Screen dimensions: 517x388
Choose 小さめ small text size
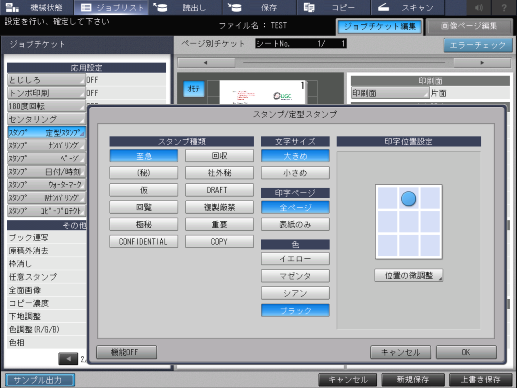coord(295,173)
